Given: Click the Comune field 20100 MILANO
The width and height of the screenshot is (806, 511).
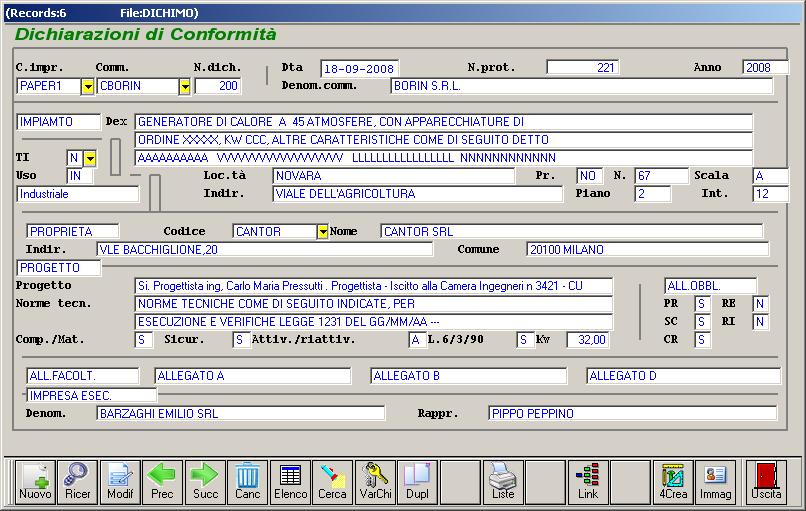Looking at the screenshot, I should pos(648,250).
